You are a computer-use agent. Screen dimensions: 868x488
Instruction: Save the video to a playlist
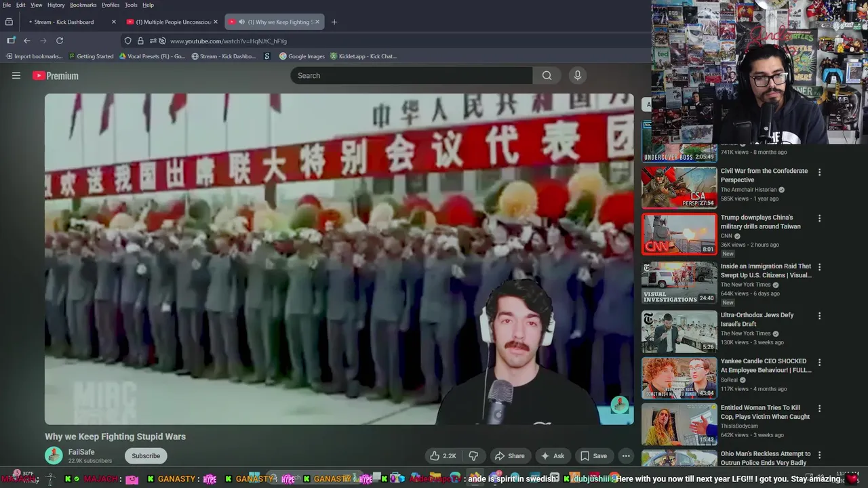tap(593, 456)
